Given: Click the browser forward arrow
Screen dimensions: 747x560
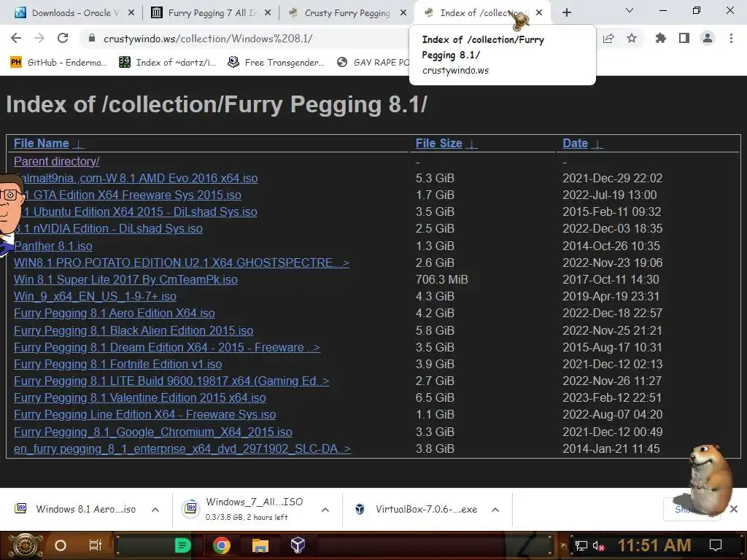Looking at the screenshot, I should (x=39, y=38).
